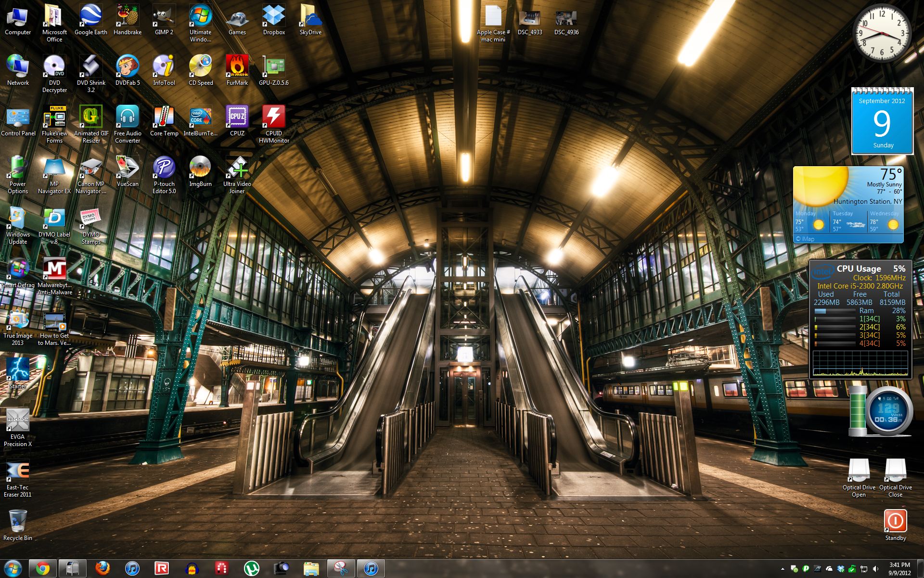Launch Malwarebytes Anti-Malware
Viewport: 924px width, 578px height.
click(54, 276)
